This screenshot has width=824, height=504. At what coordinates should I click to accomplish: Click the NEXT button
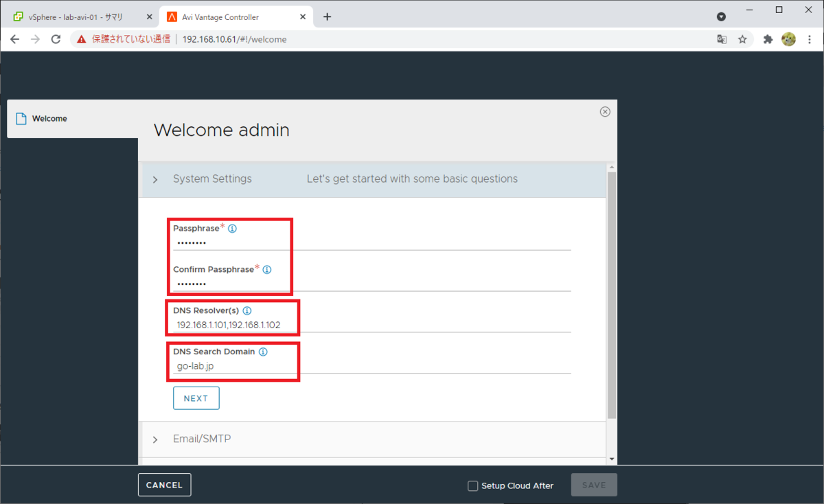[196, 398]
